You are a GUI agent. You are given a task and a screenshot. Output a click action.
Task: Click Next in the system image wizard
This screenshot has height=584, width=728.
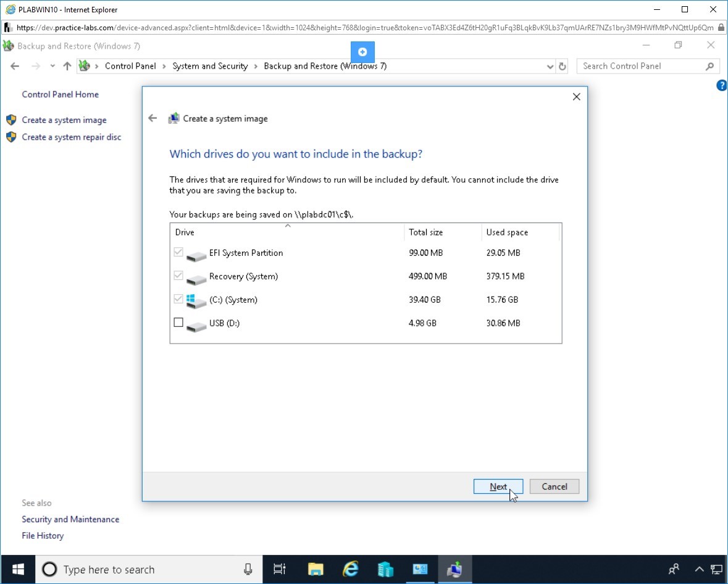pos(498,486)
